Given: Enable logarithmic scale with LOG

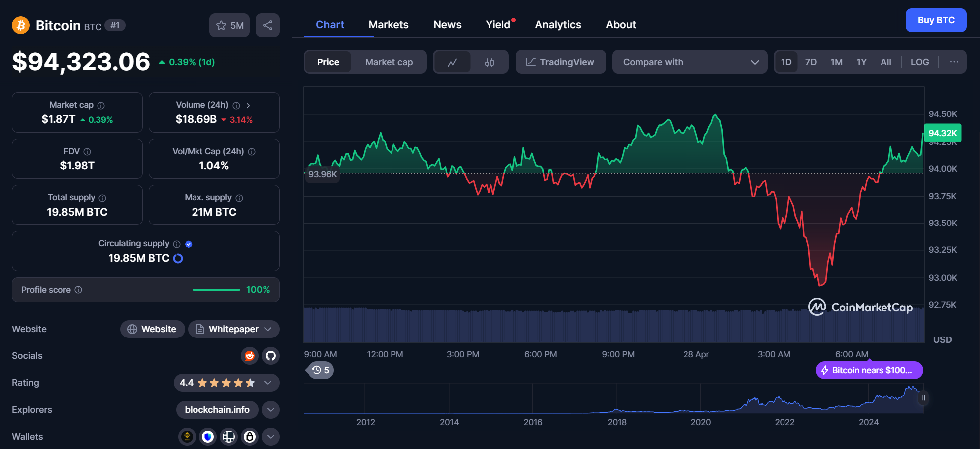Looking at the screenshot, I should pyautogui.click(x=919, y=62).
